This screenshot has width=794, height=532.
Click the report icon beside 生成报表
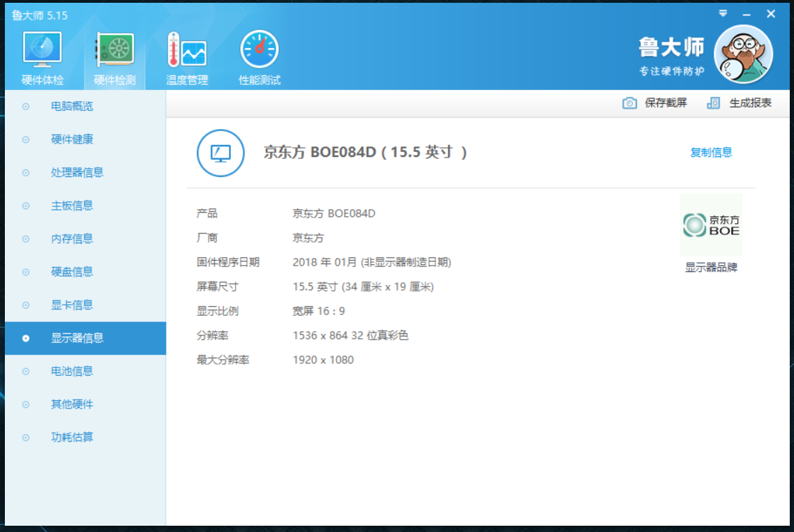click(713, 103)
